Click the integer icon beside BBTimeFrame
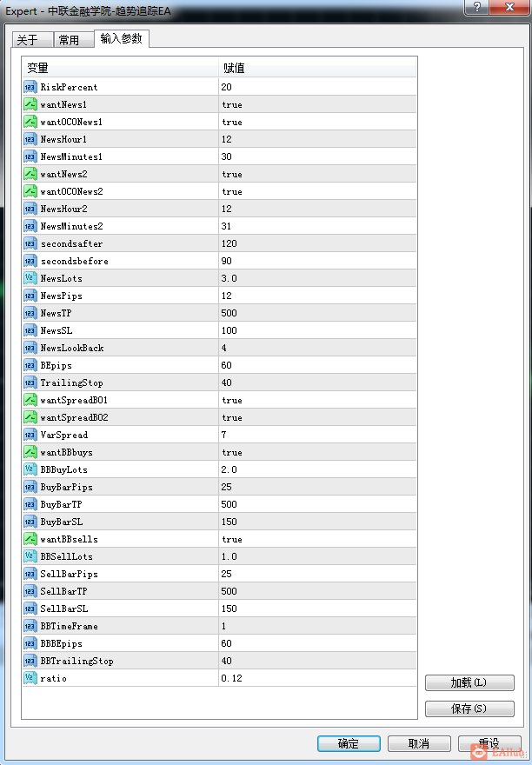The width and height of the screenshot is (532, 765). tap(30, 626)
